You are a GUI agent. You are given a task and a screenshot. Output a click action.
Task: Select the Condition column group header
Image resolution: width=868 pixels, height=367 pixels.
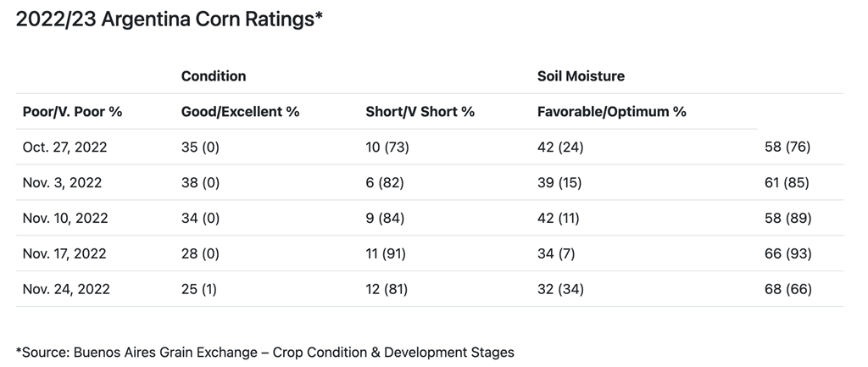coord(214,76)
